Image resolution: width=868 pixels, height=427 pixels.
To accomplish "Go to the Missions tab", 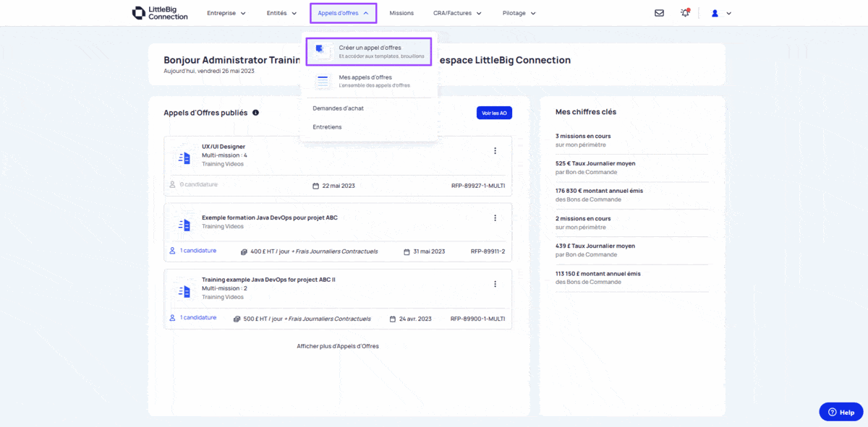I will point(401,13).
